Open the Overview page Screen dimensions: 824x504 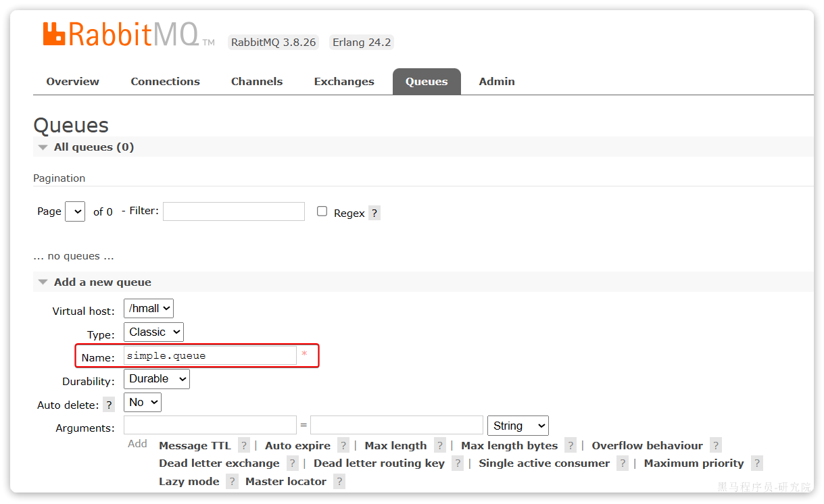coord(72,81)
